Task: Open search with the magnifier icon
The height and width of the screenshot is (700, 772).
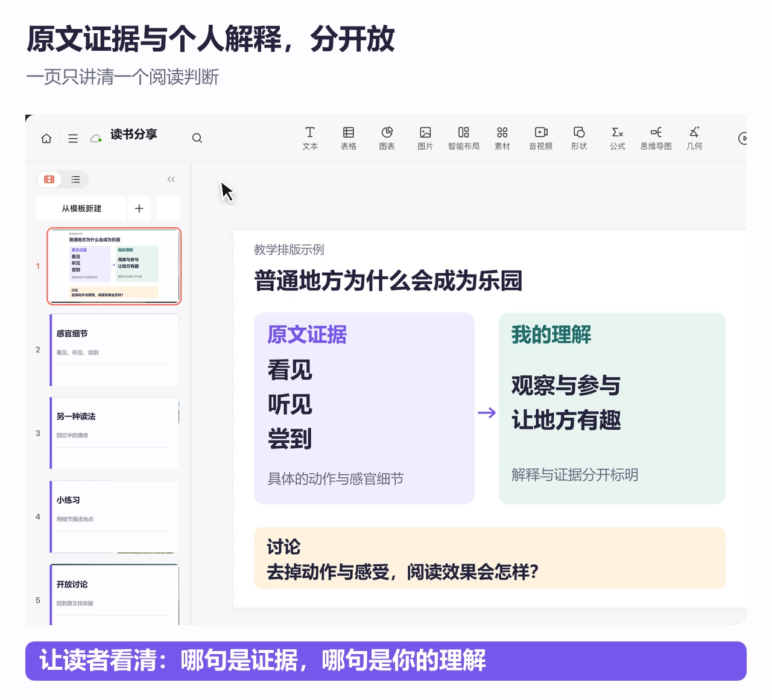Action: click(x=197, y=138)
